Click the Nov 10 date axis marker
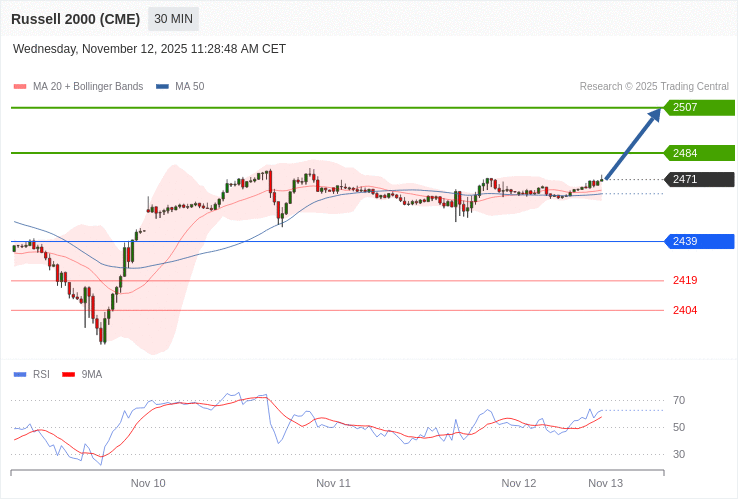The width and height of the screenshot is (738, 500). [x=148, y=483]
